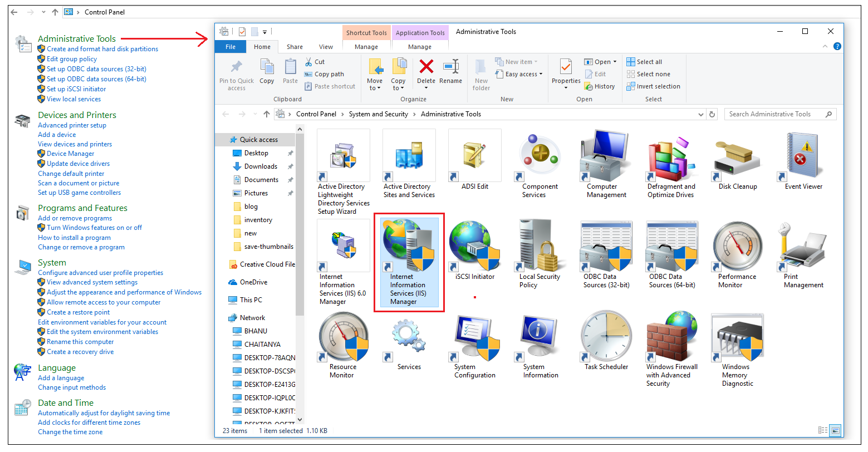Click Copy path in the Clipboard group
The image size is (868, 452).
(x=324, y=74)
